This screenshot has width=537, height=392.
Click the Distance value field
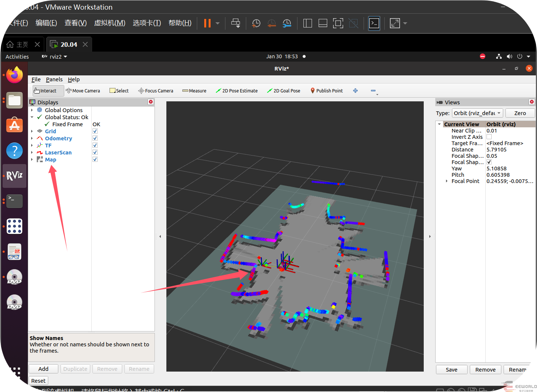tap(497, 150)
